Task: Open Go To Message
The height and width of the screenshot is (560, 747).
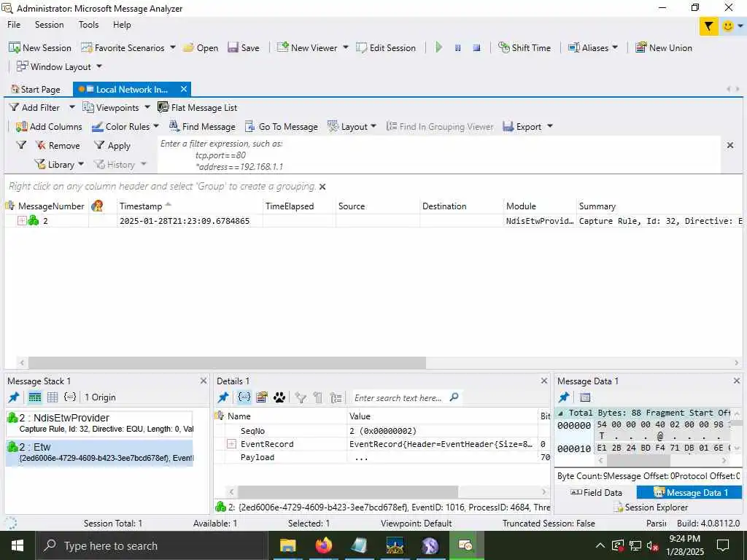Action: (281, 127)
